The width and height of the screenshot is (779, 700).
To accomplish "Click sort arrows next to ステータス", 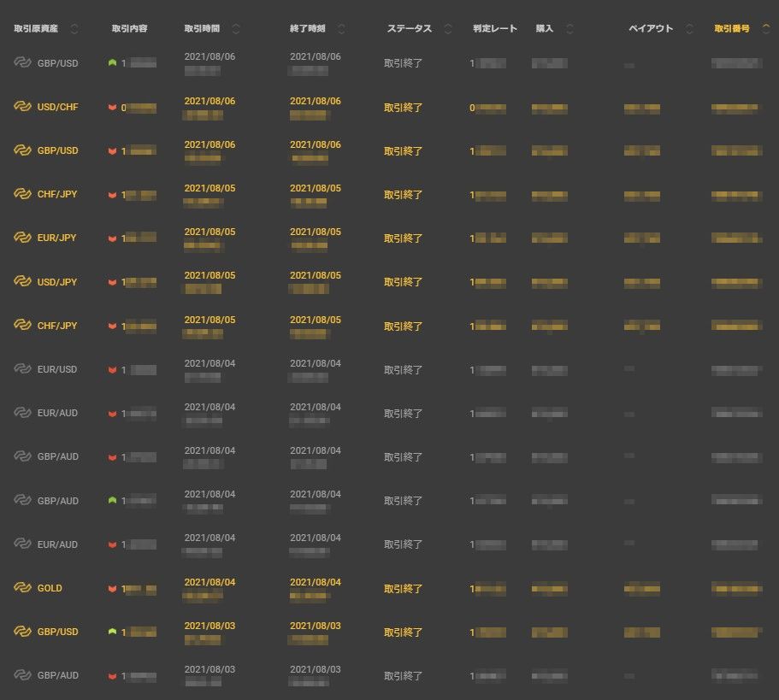I will click(x=448, y=29).
